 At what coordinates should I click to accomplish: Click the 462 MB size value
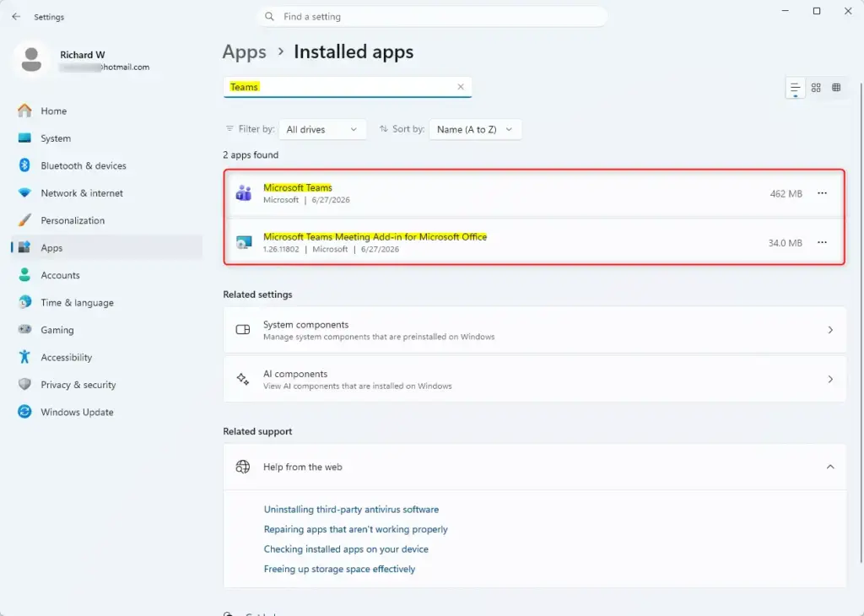coord(786,194)
